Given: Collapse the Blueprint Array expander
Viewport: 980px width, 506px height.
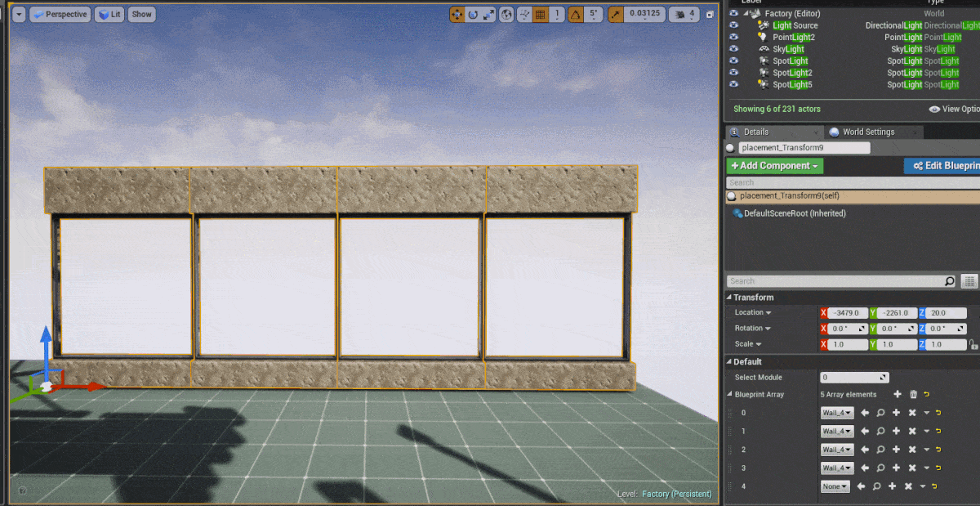Looking at the screenshot, I should pos(729,394).
